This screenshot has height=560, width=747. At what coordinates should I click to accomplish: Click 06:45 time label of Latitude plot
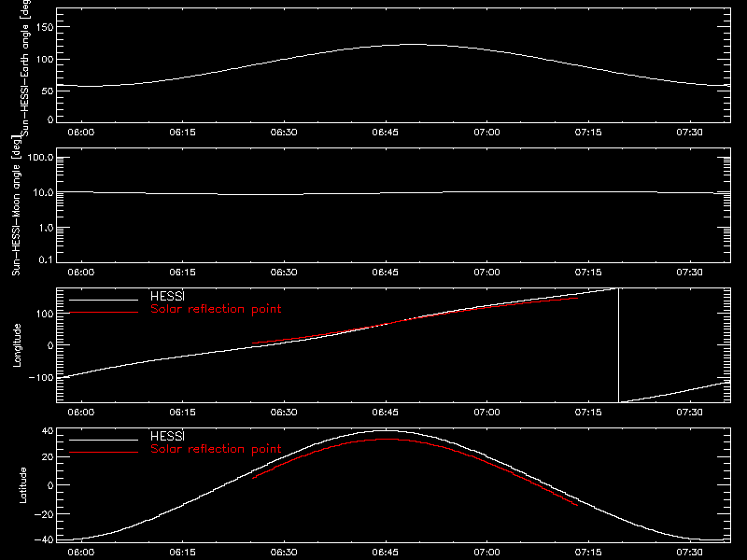pos(386,553)
